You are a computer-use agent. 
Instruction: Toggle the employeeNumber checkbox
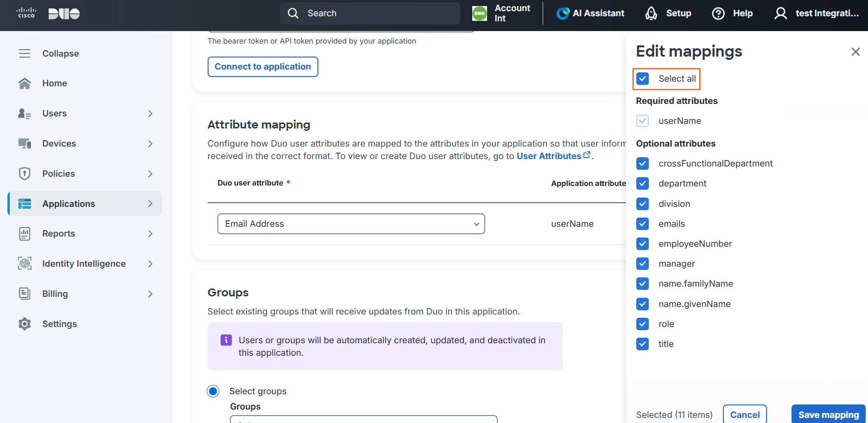[x=642, y=244]
